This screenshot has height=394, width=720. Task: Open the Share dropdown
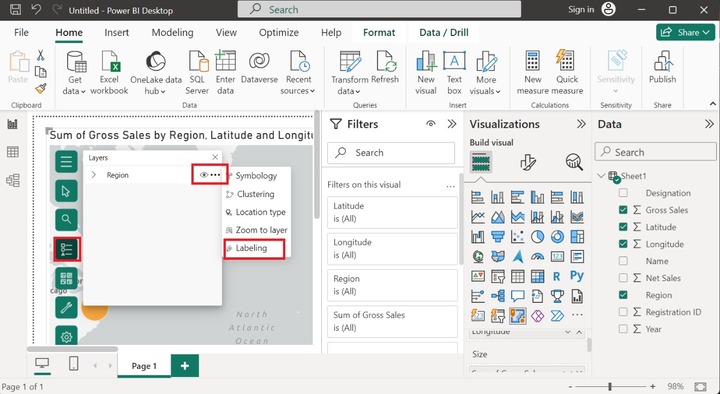click(x=686, y=33)
